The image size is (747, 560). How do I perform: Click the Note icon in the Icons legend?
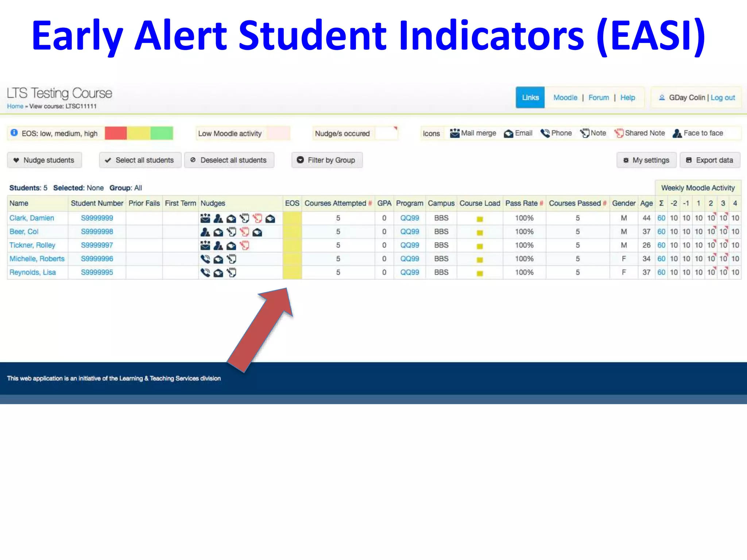585,133
